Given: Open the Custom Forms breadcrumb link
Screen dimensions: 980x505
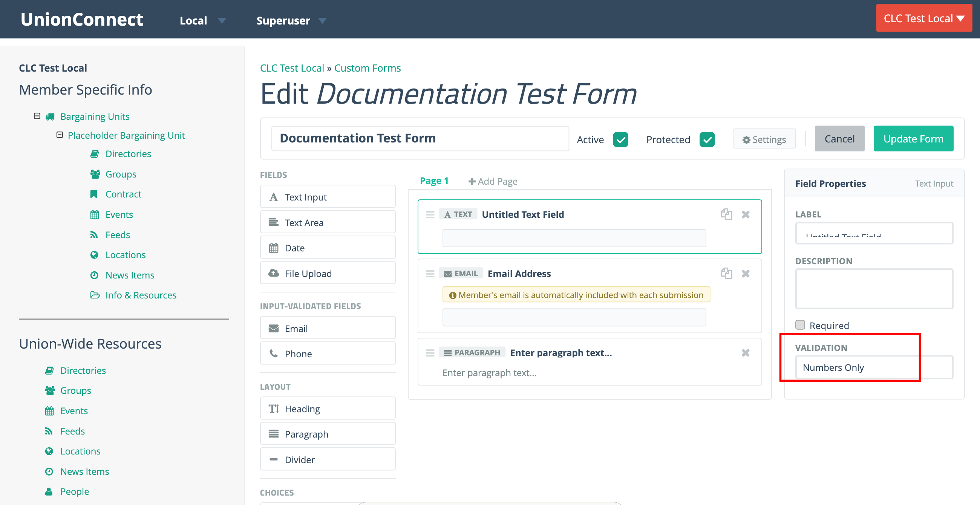Looking at the screenshot, I should 367,68.
